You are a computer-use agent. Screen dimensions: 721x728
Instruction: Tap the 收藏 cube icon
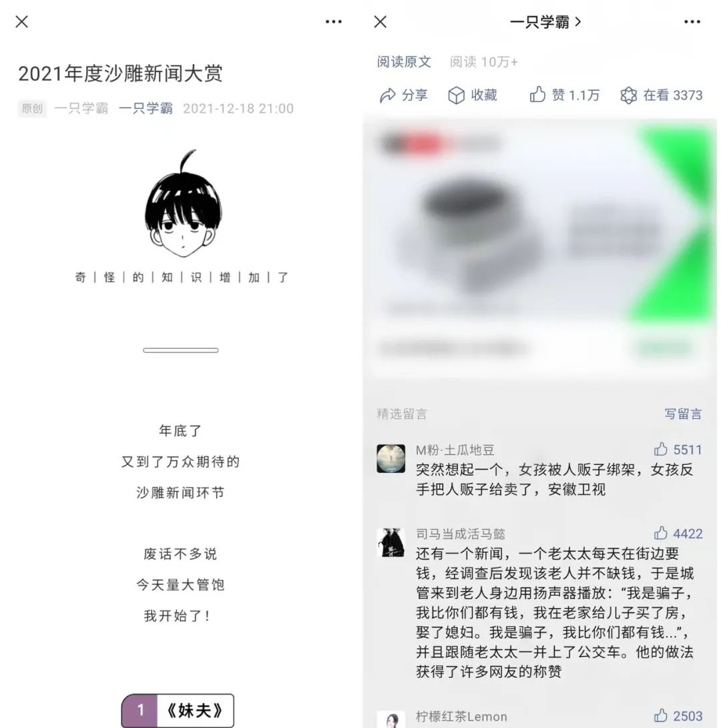click(x=456, y=96)
